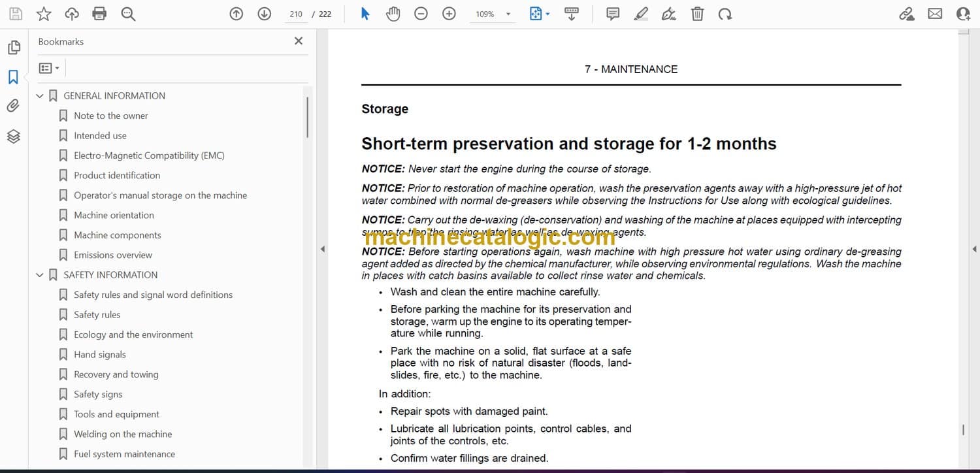Select the Highlight text pen tool

click(x=641, y=14)
